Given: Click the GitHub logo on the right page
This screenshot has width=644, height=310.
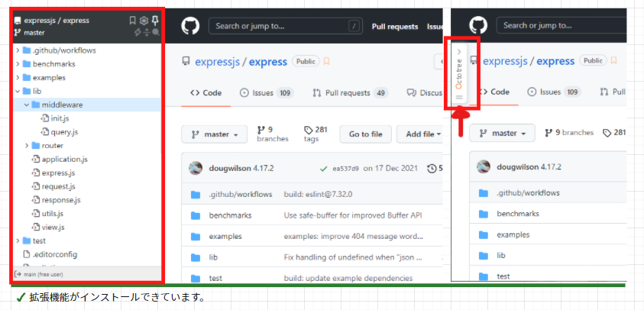Looking at the screenshot, I should click(x=478, y=25).
